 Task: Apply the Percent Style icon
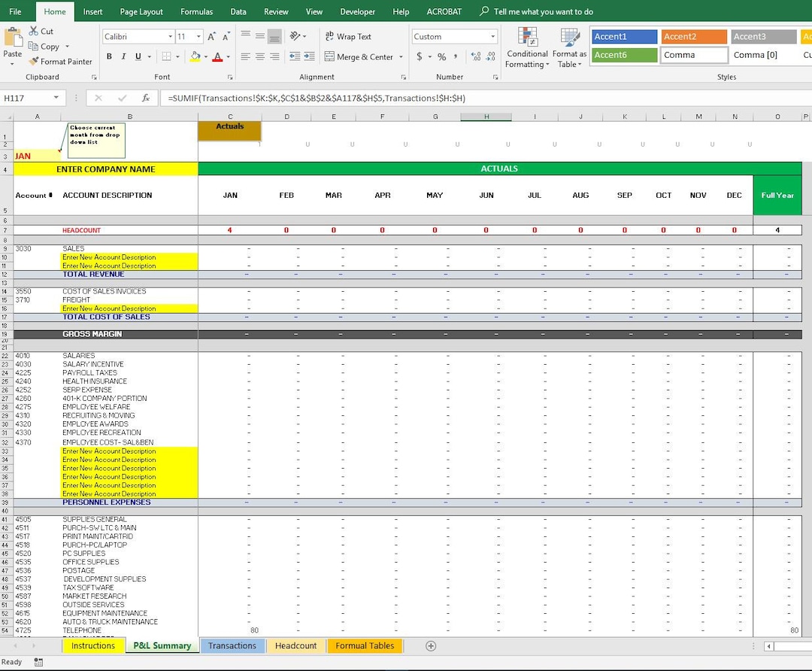441,56
